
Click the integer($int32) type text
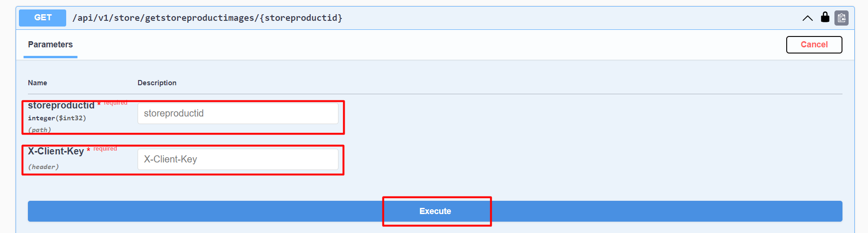tap(57, 118)
